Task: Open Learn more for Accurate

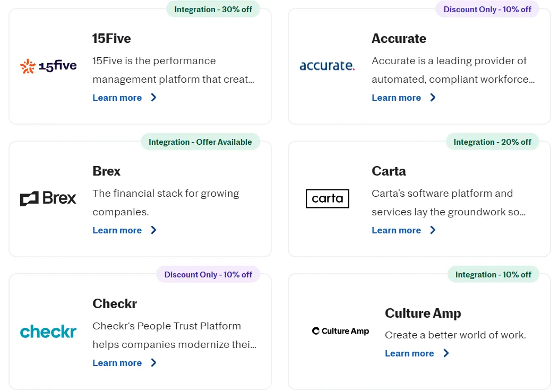Action: [397, 98]
